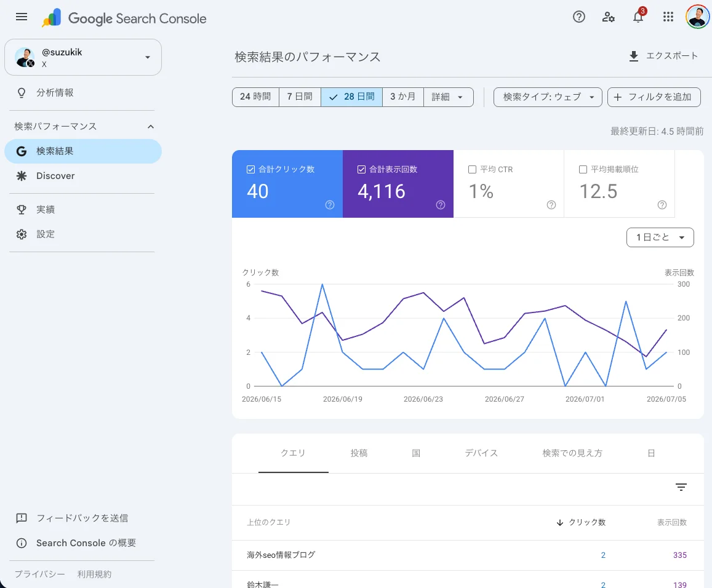Switch to the デバイス tab
The image size is (712, 588).
click(481, 453)
